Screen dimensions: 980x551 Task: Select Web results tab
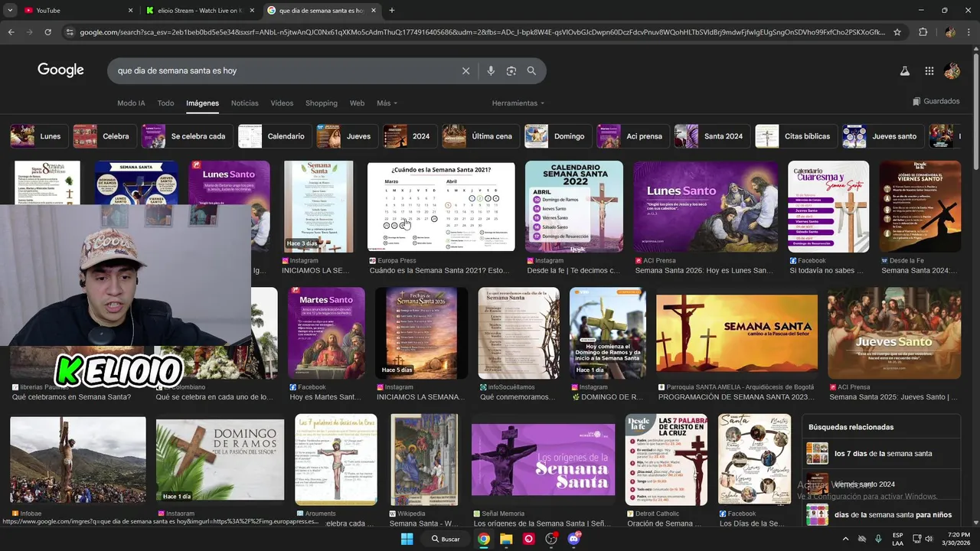357,103
